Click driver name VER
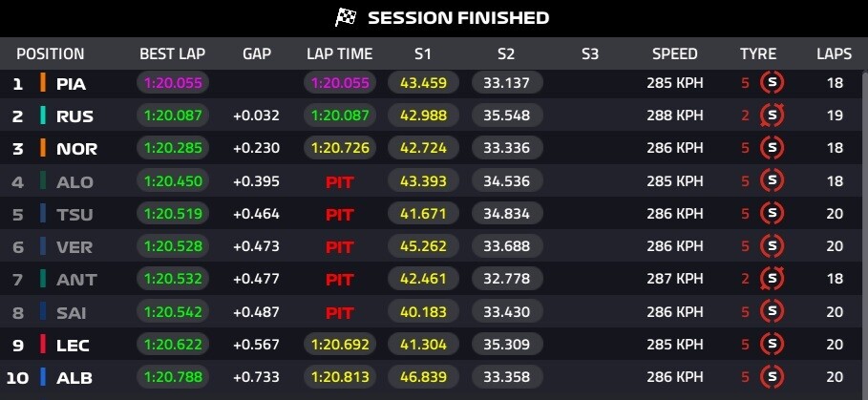The height and width of the screenshot is (400, 868). tap(73, 246)
